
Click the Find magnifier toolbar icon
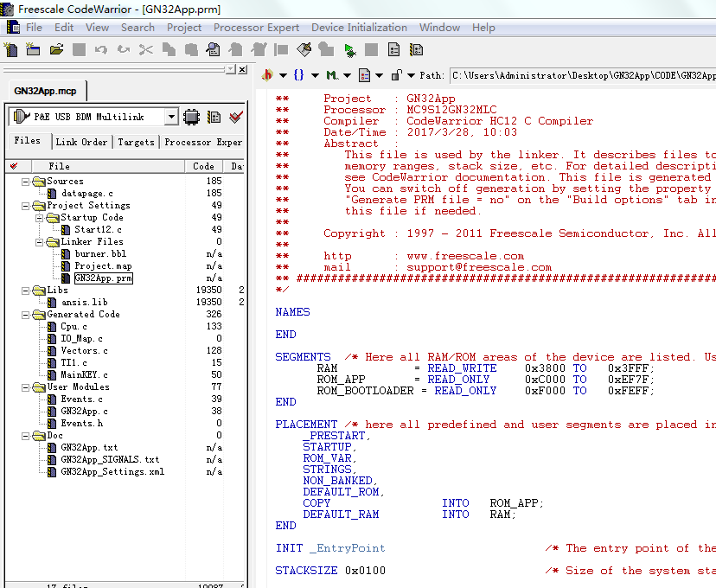213,49
